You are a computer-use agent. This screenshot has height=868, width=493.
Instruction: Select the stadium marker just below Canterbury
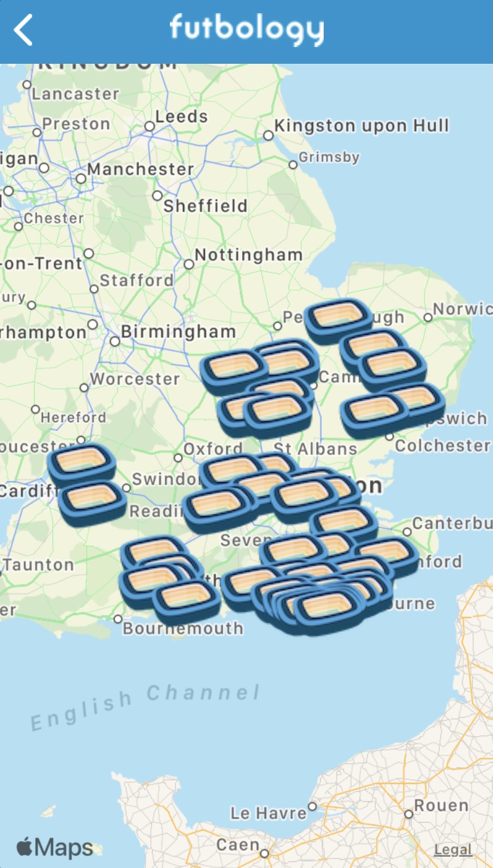click(387, 554)
